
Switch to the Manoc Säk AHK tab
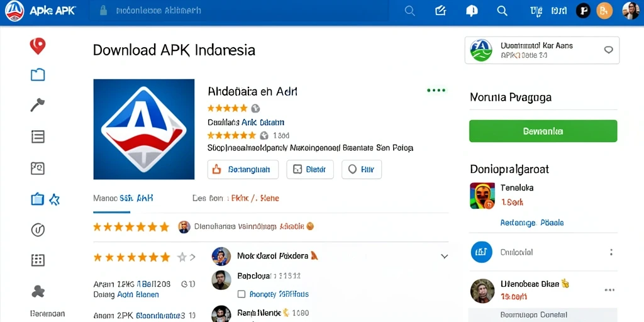[x=123, y=198]
